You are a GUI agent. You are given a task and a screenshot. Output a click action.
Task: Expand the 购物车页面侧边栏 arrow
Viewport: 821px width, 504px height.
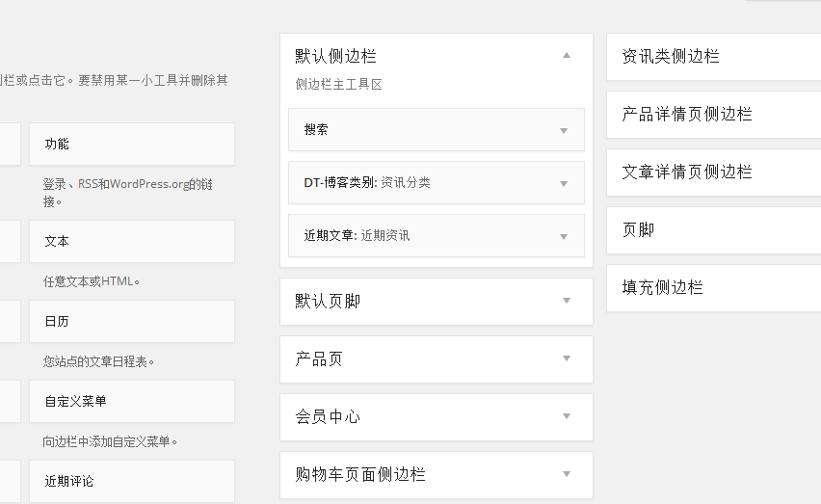(566, 474)
